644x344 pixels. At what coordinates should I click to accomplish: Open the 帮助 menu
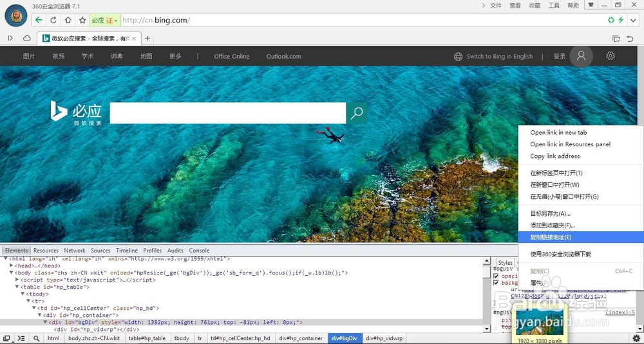(573, 5)
